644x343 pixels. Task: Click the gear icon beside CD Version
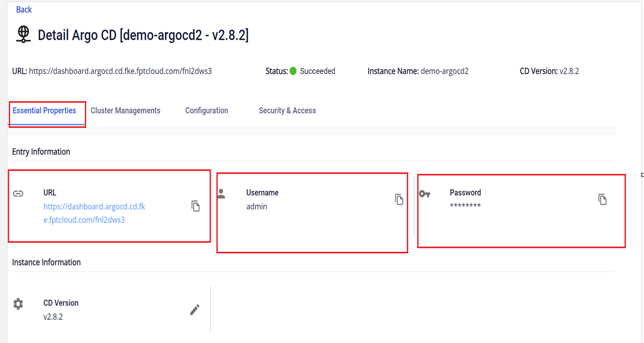[18, 304]
